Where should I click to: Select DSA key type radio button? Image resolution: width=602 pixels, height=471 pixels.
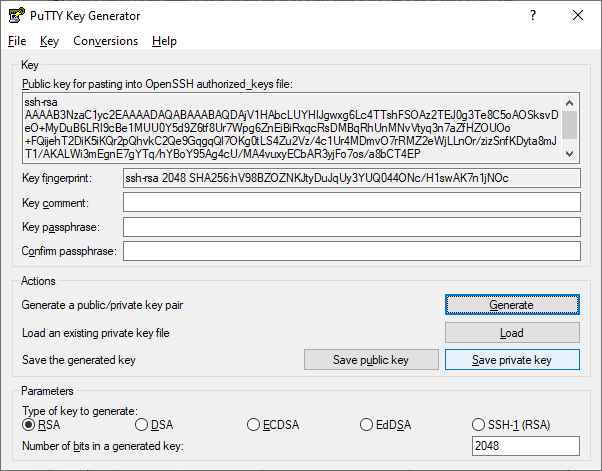click(141, 425)
